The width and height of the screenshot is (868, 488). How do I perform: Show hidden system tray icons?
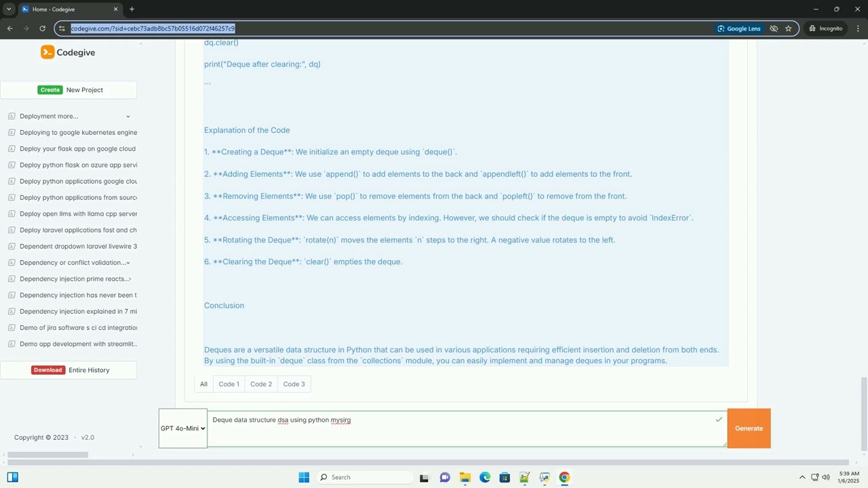[802, 477]
